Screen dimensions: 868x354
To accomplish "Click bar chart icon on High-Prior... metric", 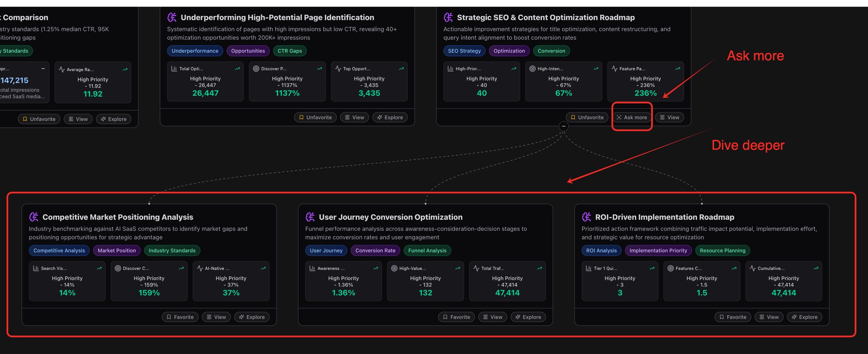I will tap(450, 69).
